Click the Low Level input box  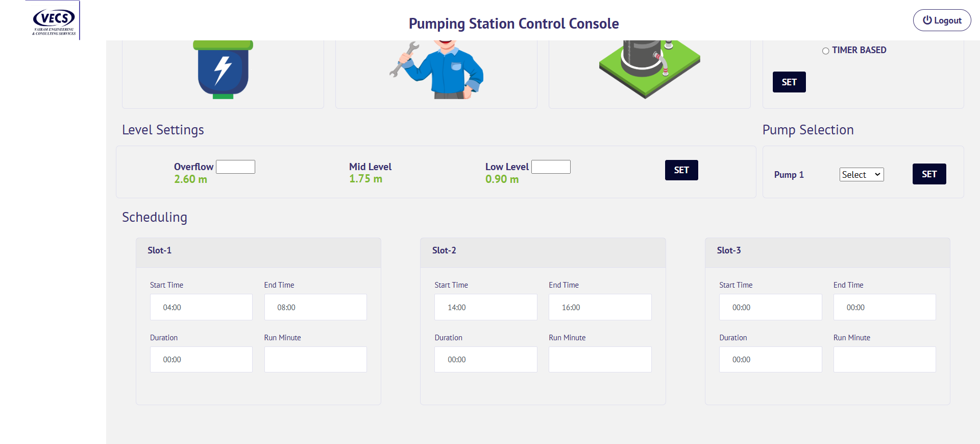(551, 167)
